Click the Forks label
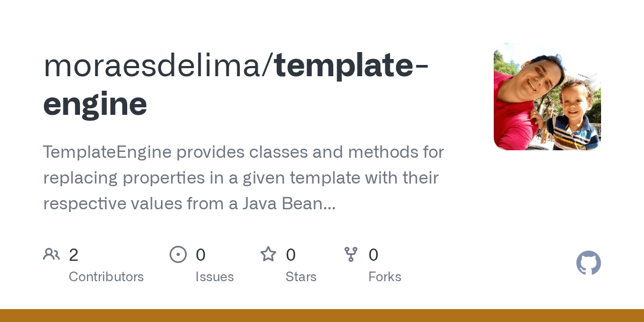644x322 pixels. [x=385, y=277]
